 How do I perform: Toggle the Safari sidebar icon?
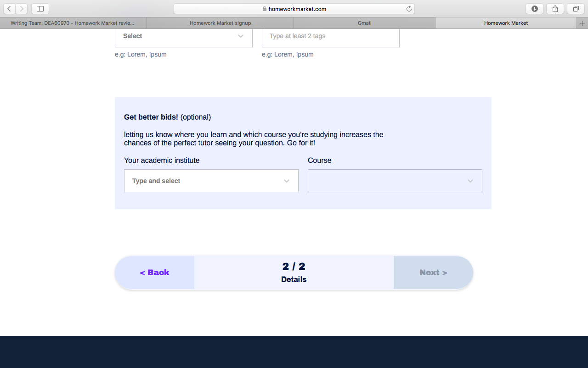click(x=40, y=9)
